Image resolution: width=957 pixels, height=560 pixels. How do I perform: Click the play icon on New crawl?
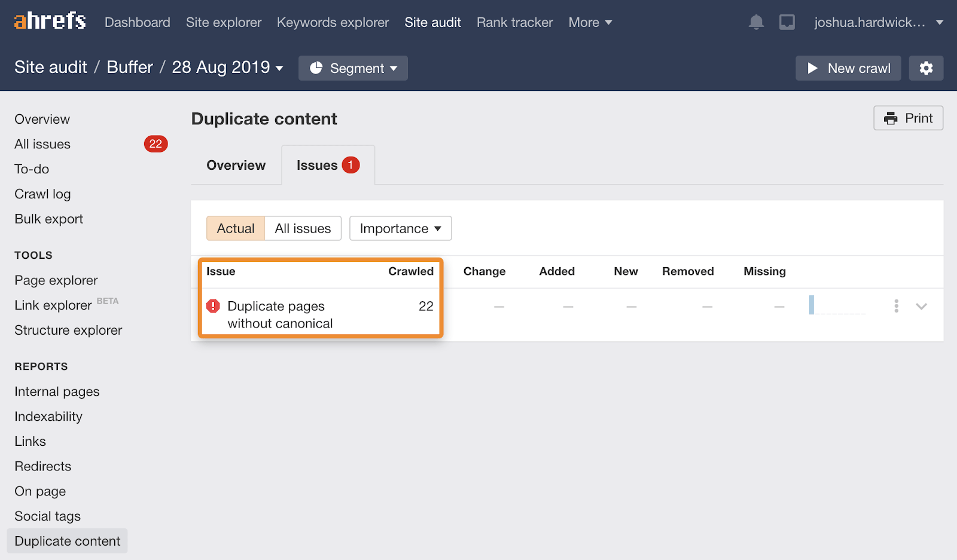[x=813, y=68]
